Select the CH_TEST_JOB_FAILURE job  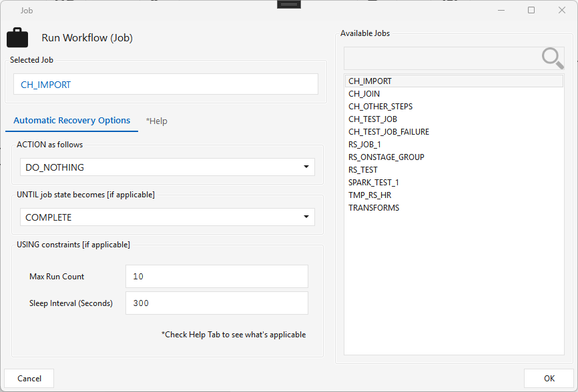(x=454, y=132)
